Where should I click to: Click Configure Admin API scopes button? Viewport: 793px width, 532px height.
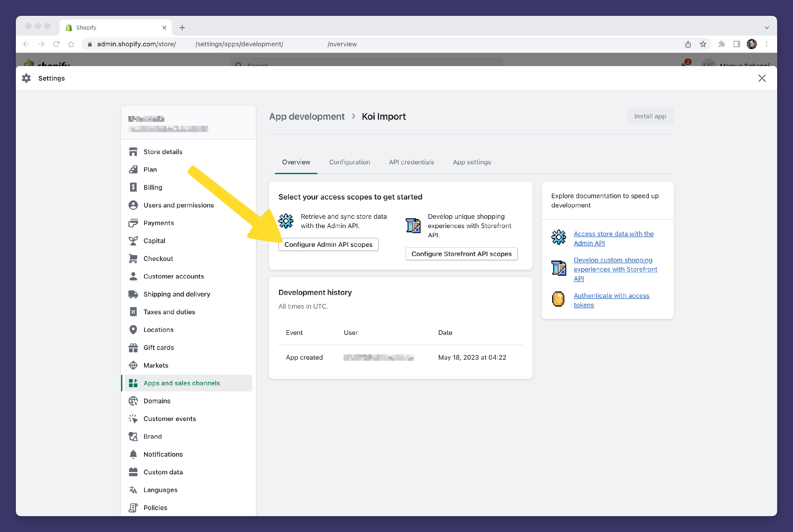tap(328, 245)
